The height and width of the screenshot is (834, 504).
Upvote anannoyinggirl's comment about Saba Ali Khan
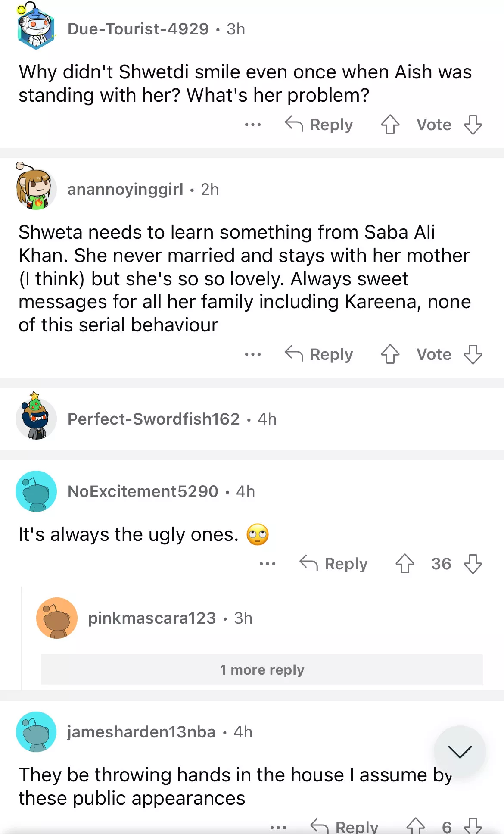point(390,354)
